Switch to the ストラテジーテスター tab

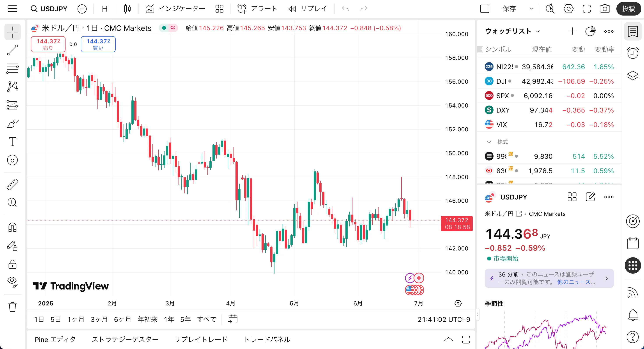click(125, 340)
